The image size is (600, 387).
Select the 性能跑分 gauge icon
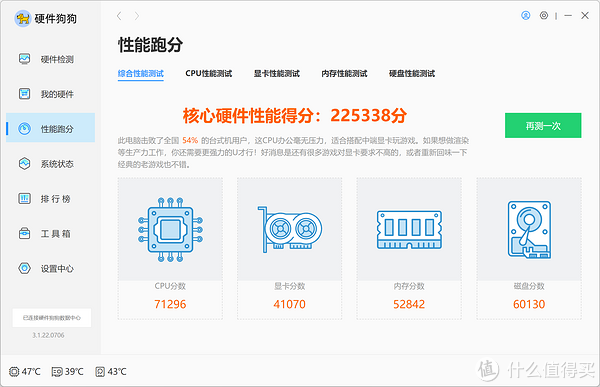[24, 128]
